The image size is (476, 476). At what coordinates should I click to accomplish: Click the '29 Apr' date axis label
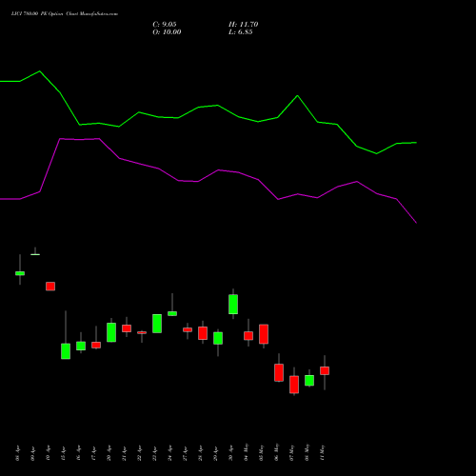[x=215, y=453]
